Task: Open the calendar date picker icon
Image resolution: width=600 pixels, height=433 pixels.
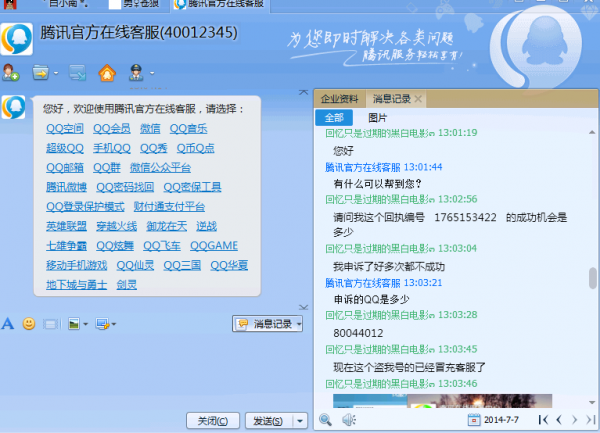Action: point(474,420)
